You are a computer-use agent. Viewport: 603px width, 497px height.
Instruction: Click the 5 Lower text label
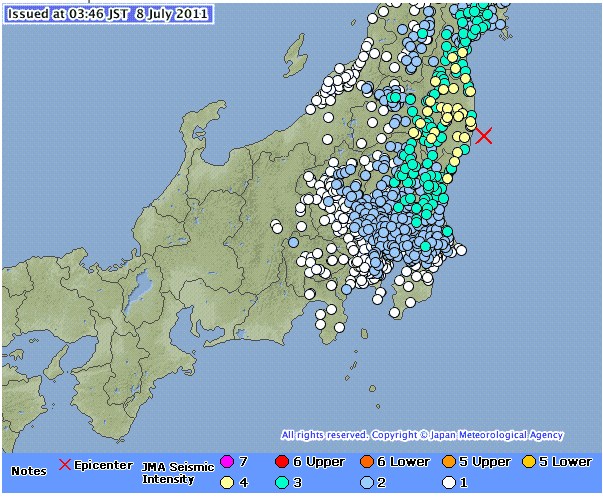click(566, 462)
